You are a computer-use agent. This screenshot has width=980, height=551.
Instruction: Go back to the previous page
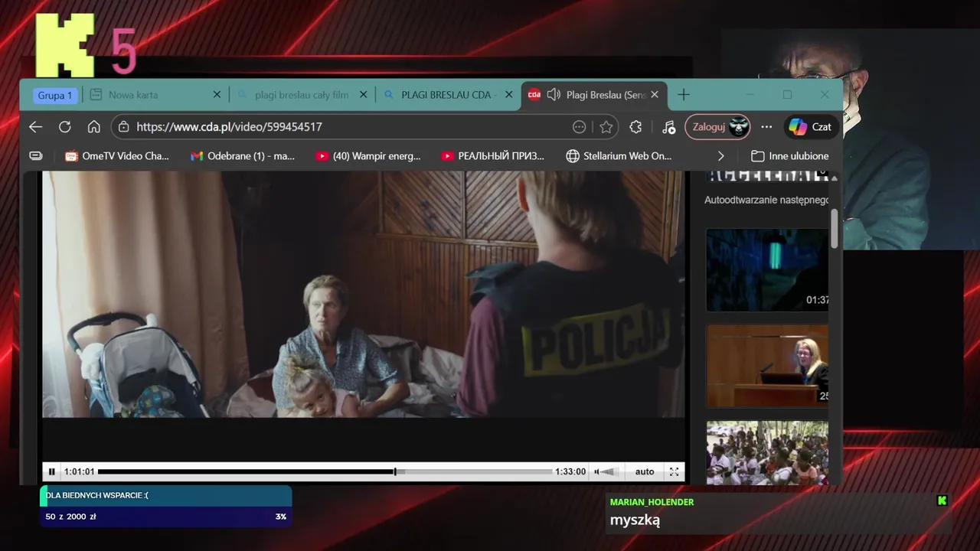35,127
